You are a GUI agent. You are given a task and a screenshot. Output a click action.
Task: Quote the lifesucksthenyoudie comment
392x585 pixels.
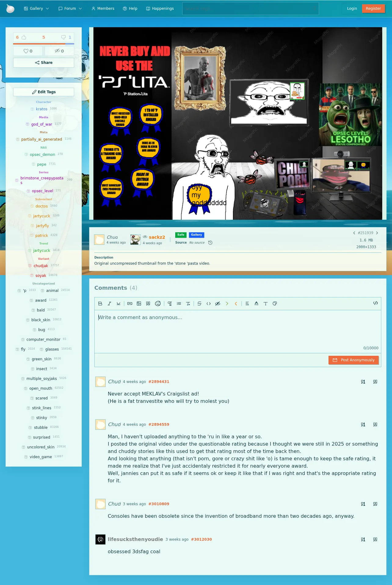point(375,539)
